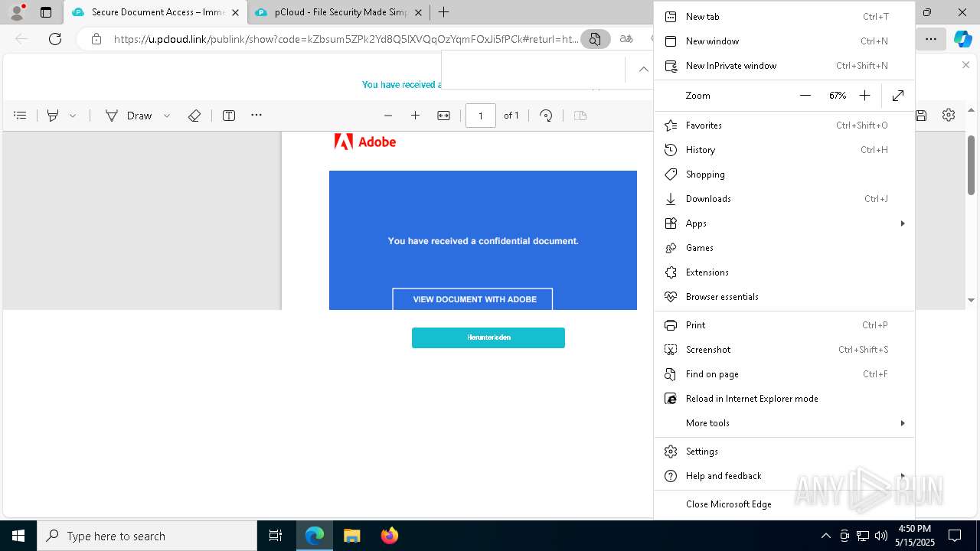Click VIEW DOCUMENT WITH ADOBE button
This screenshot has width=980, height=551.
472,299
